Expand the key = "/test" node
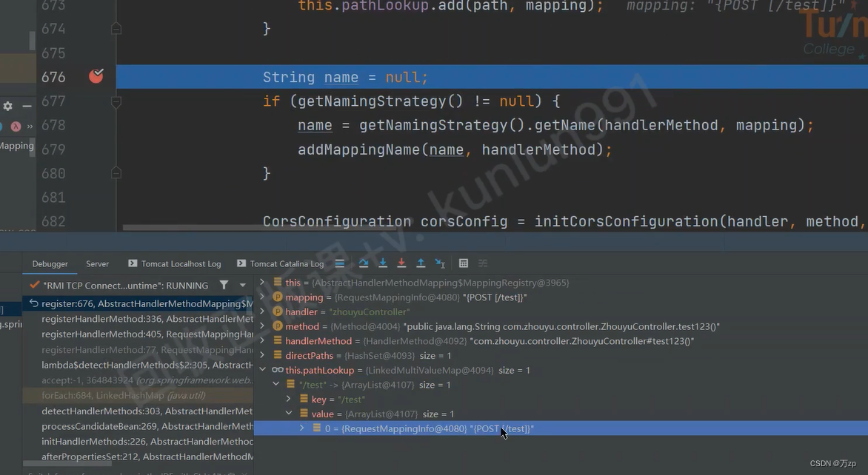The width and height of the screenshot is (868, 475). [288, 399]
